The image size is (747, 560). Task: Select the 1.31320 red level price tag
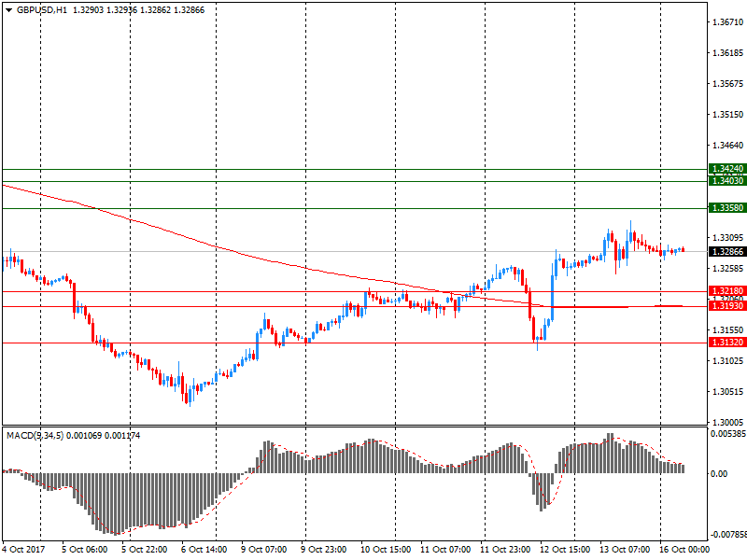pos(727,343)
